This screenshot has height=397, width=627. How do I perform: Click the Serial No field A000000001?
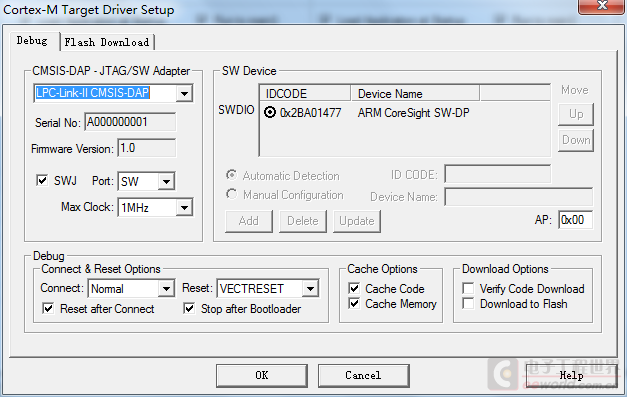[130, 122]
